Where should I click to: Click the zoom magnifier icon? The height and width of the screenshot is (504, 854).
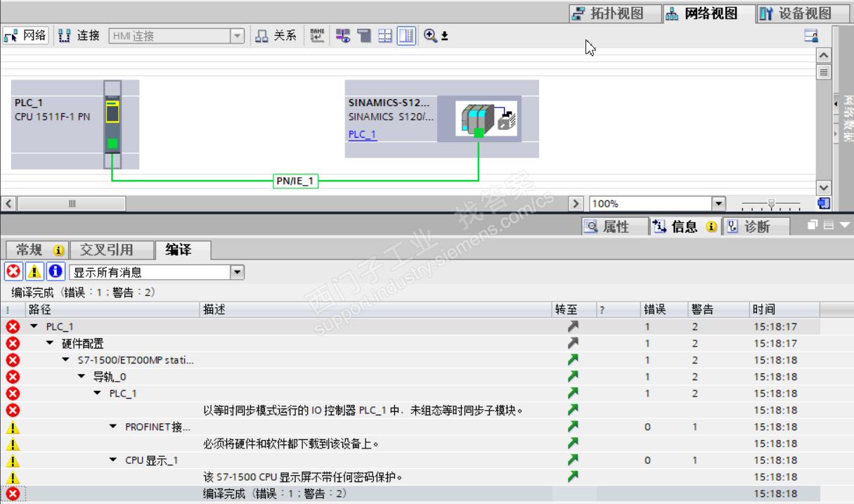point(430,35)
